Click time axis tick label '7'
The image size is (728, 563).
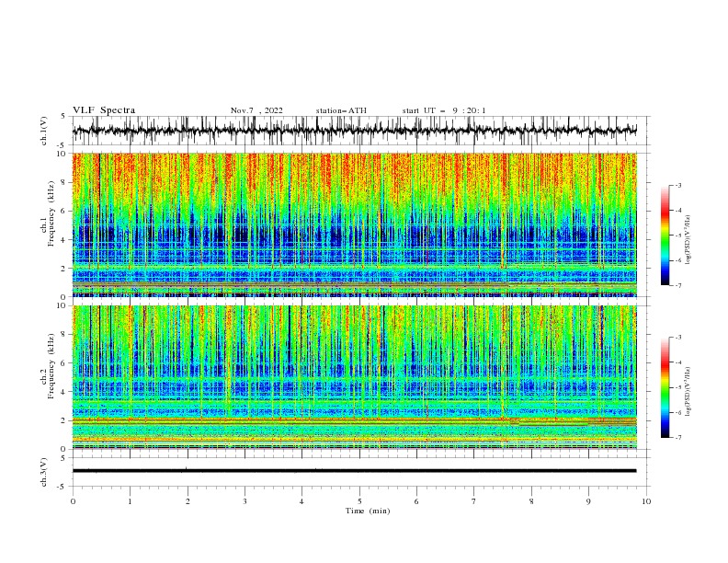pos(474,501)
